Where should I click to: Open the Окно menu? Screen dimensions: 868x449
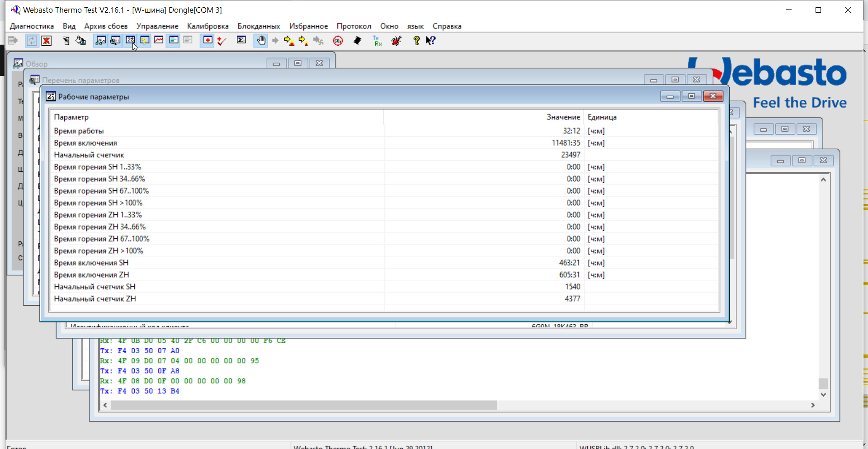(389, 26)
